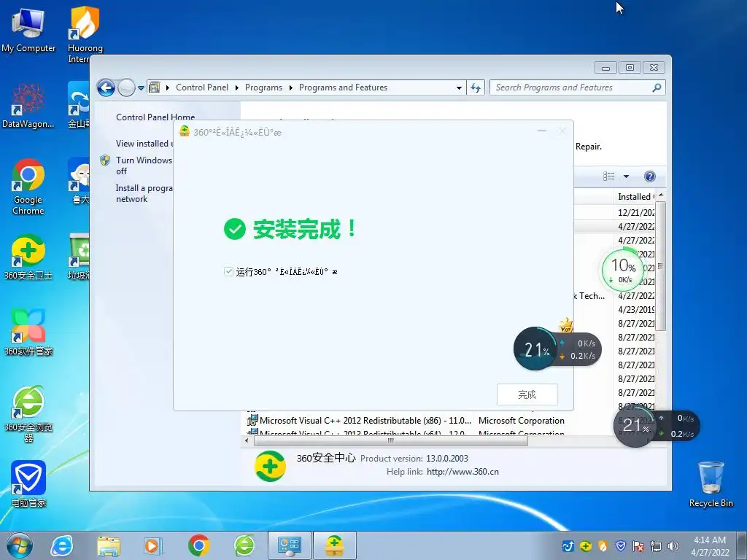Open the Recycle Bin

point(711,484)
